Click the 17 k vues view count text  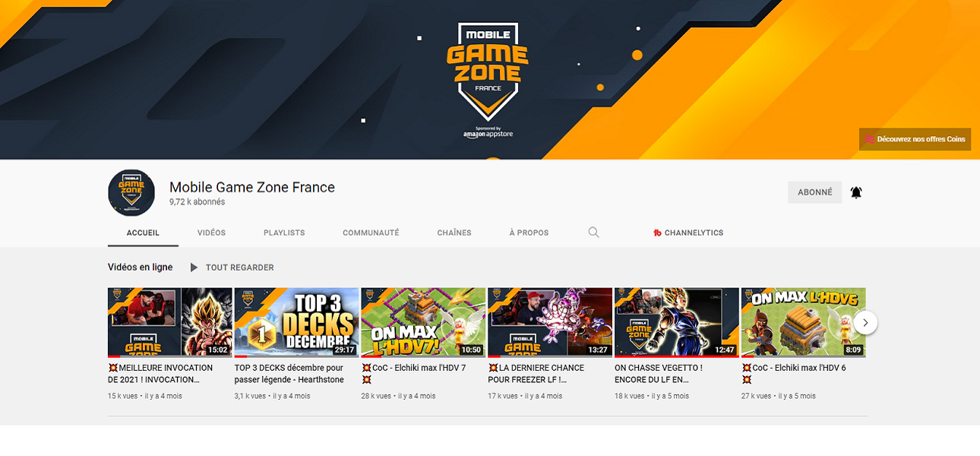[503, 396]
